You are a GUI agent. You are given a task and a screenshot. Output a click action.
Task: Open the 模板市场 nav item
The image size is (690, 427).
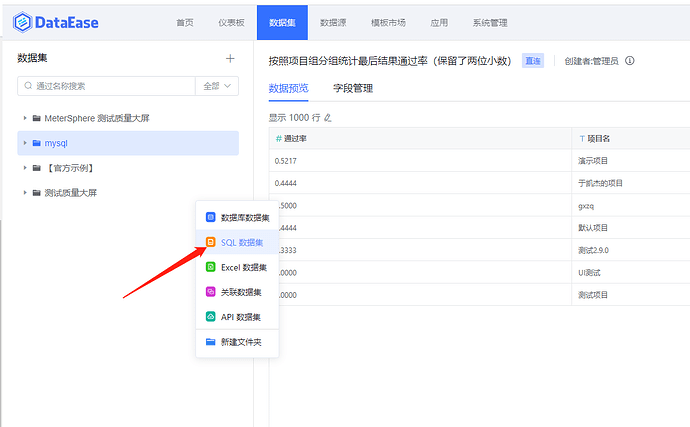click(x=388, y=22)
